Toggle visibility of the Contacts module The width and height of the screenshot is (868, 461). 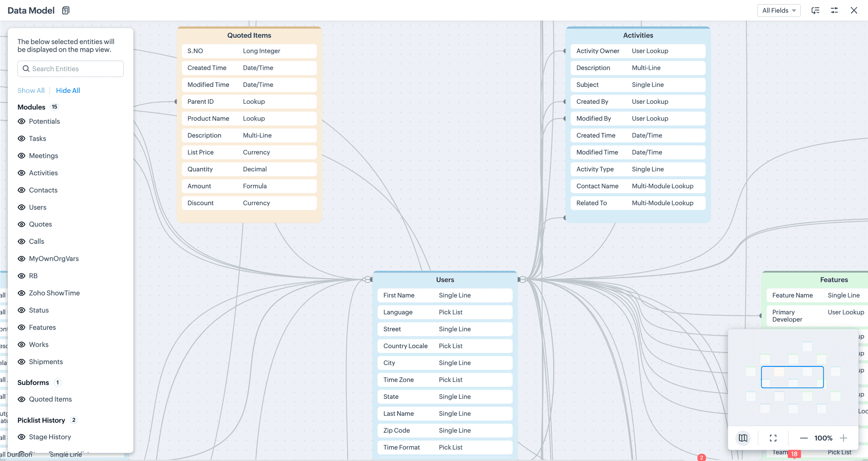(x=21, y=190)
